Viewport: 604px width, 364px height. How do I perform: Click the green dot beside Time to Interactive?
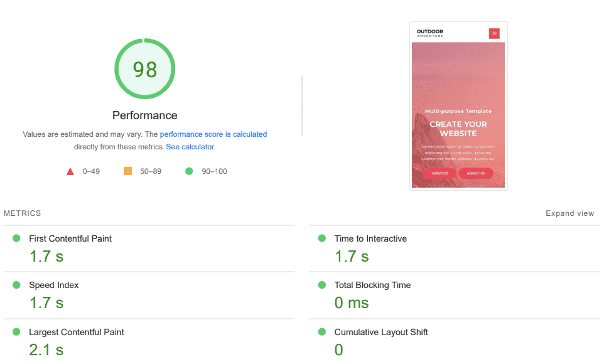click(322, 238)
